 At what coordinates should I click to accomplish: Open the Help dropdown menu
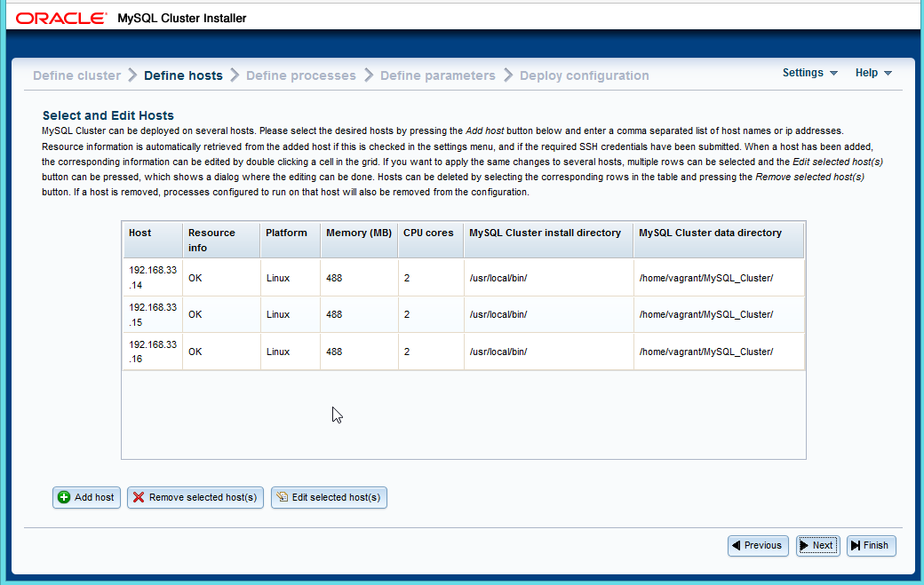[x=873, y=73]
